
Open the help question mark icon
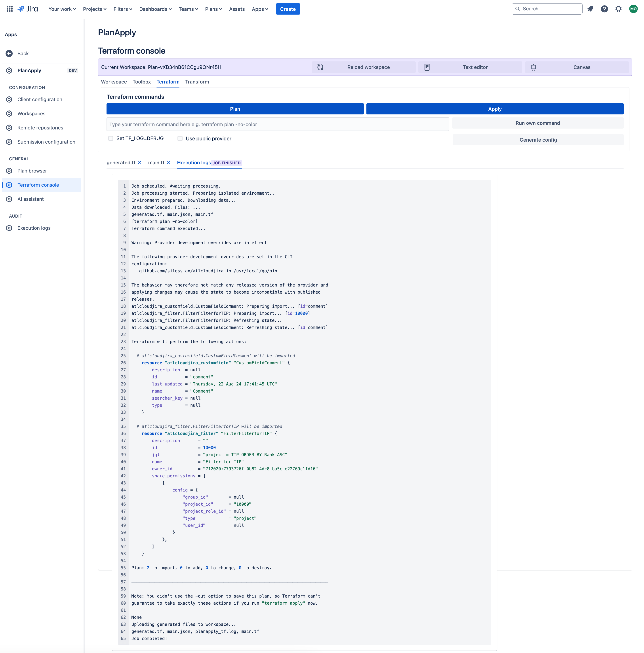tap(604, 9)
